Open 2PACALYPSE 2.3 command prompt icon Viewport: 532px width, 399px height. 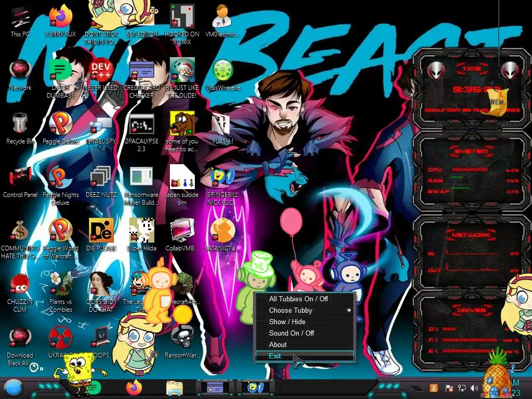[141, 133]
